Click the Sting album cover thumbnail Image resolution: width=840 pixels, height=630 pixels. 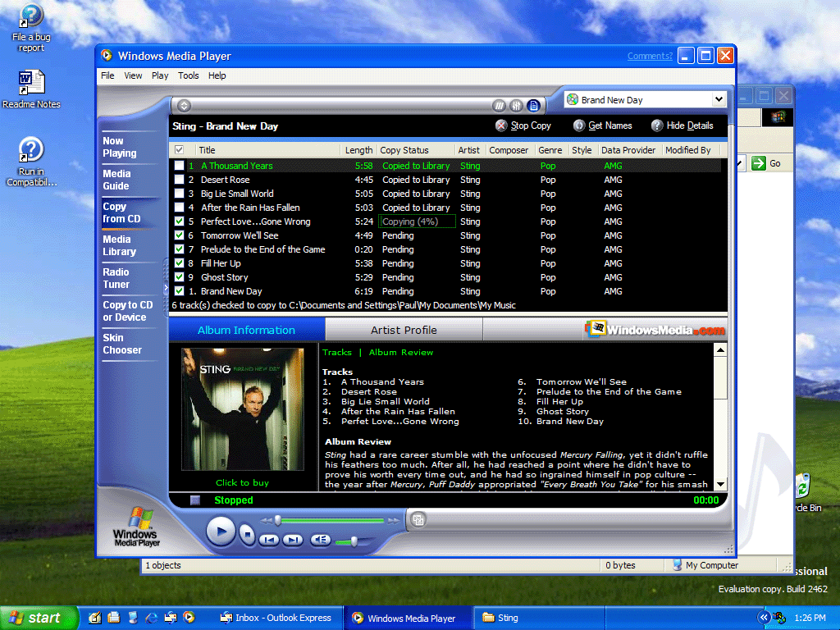[243, 409]
